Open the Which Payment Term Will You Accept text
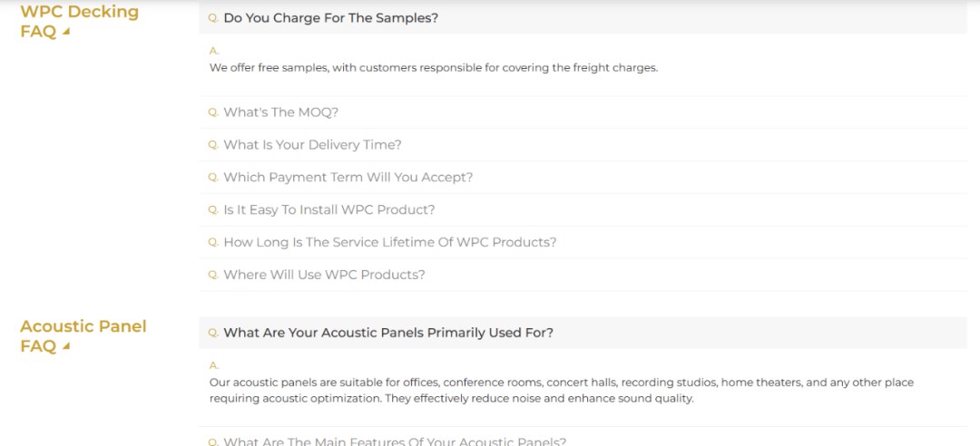Viewport: 980px width, 446px height. [348, 178]
